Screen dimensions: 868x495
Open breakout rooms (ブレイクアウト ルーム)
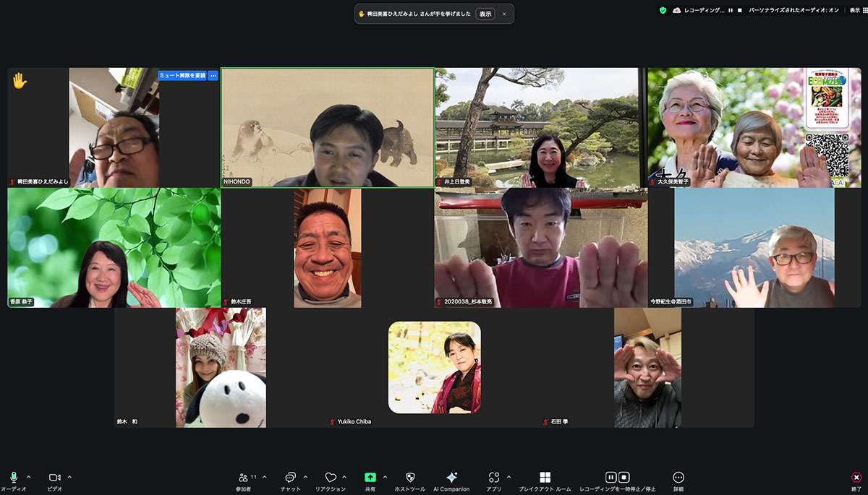coord(545,478)
